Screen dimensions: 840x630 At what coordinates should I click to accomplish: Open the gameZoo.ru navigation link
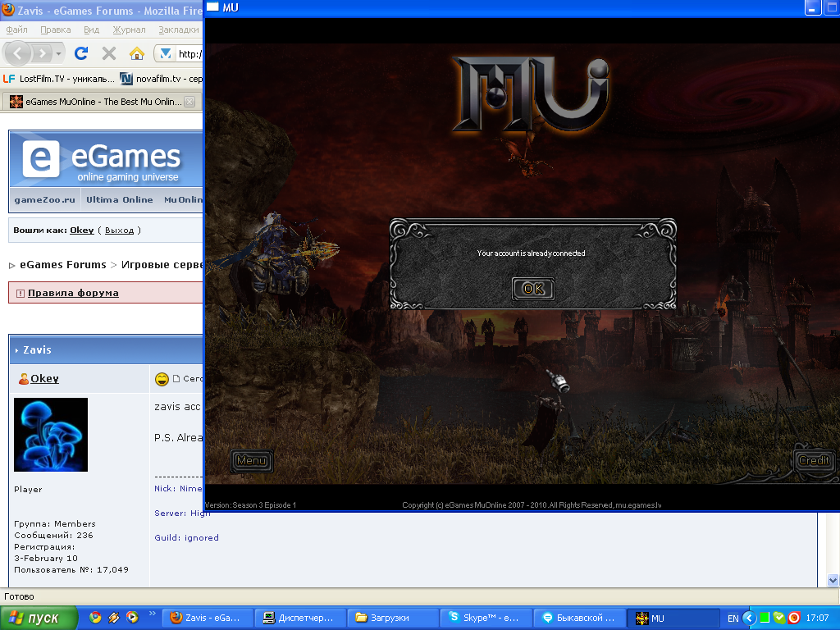click(x=44, y=200)
